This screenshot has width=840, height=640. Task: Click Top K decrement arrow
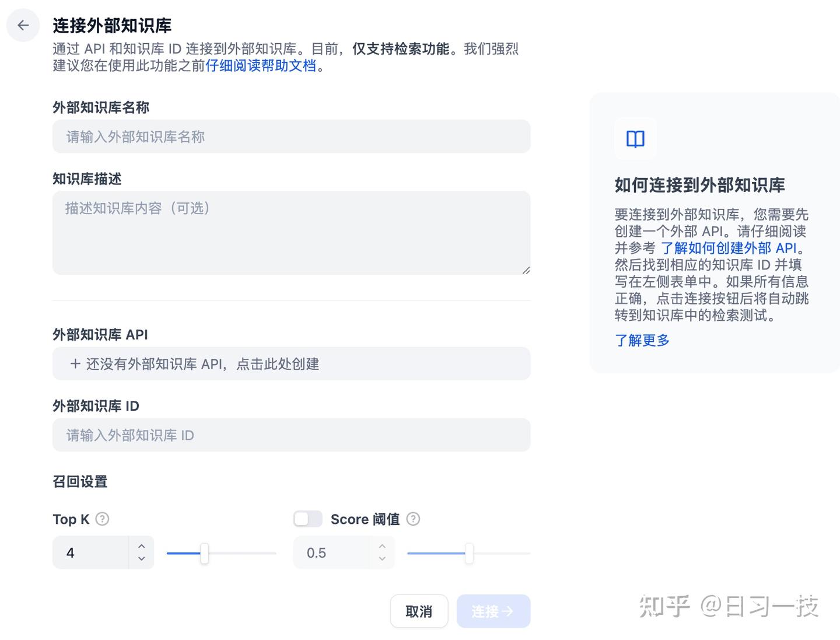point(141,559)
